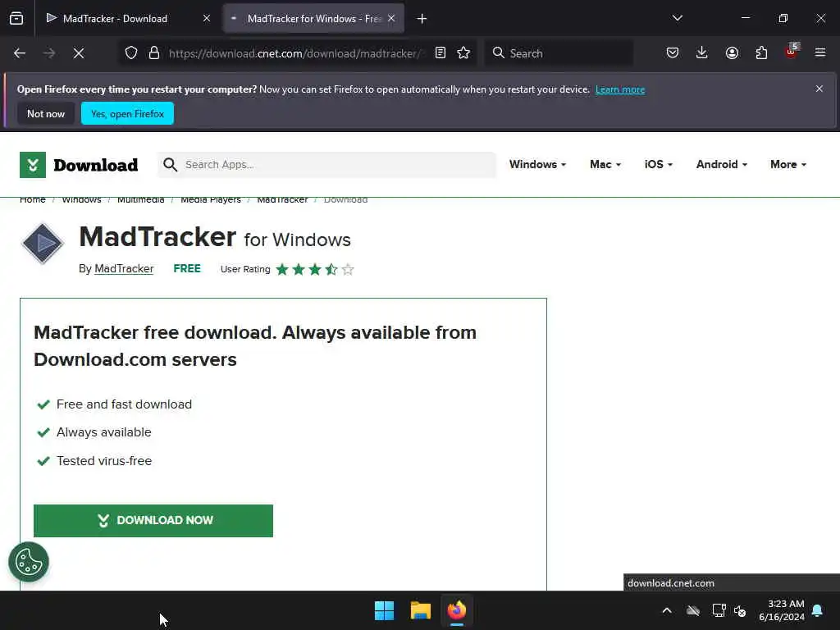Switch to MadTracker for Windows tab
The width and height of the screenshot is (840, 630).
point(314,18)
